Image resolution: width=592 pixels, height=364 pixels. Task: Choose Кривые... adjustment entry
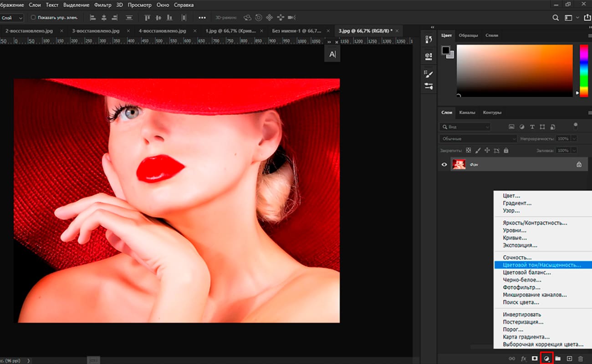point(515,238)
